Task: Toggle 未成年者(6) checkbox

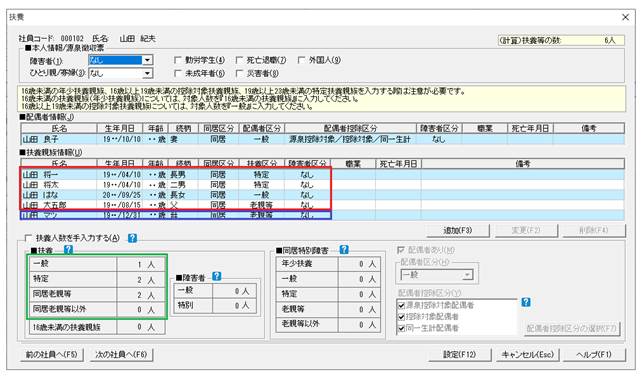Action: click(x=177, y=73)
